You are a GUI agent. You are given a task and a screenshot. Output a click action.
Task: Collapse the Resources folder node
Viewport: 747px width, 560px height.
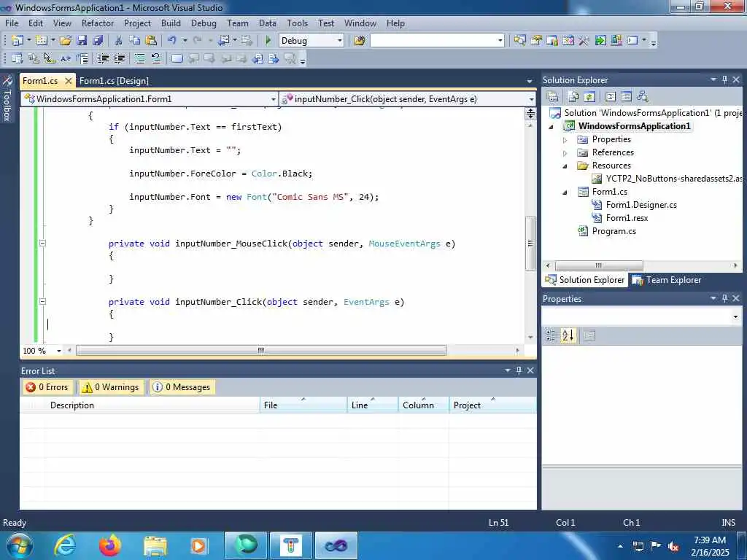[565, 166]
